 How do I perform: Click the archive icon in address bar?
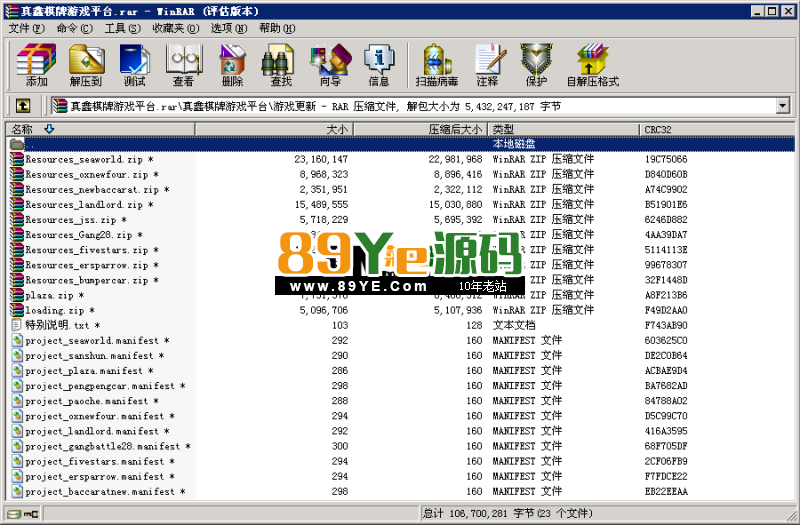click(60, 106)
